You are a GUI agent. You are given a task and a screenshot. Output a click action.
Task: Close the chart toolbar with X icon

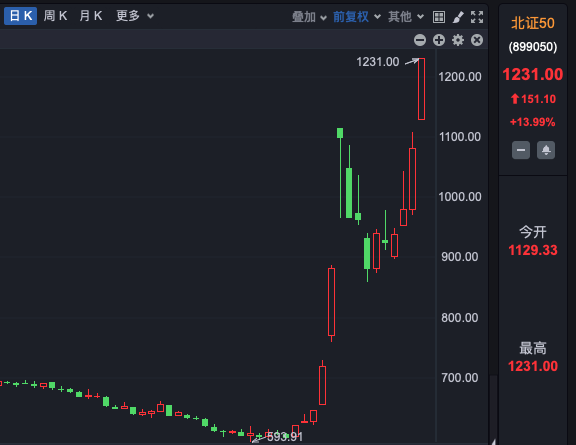click(x=477, y=40)
